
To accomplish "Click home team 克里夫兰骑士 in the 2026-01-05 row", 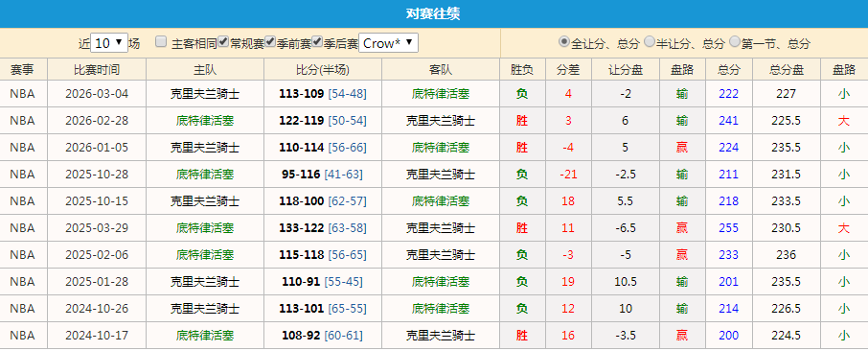I will click(x=205, y=148).
